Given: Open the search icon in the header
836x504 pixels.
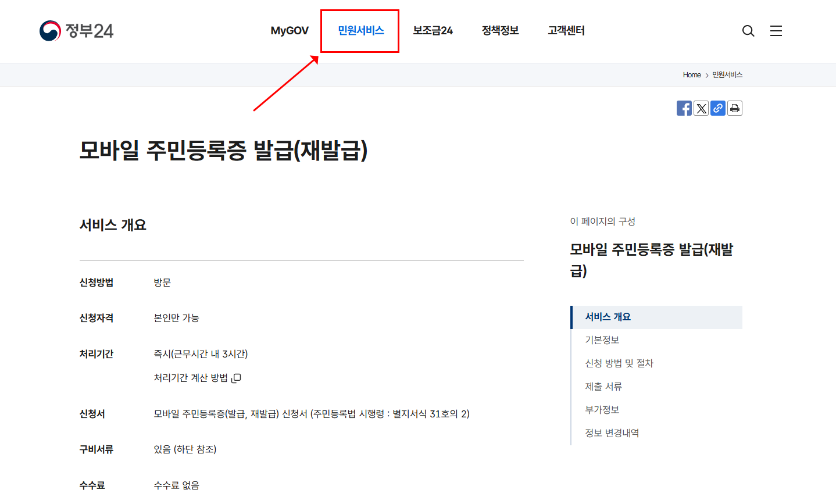Looking at the screenshot, I should pos(748,31).
